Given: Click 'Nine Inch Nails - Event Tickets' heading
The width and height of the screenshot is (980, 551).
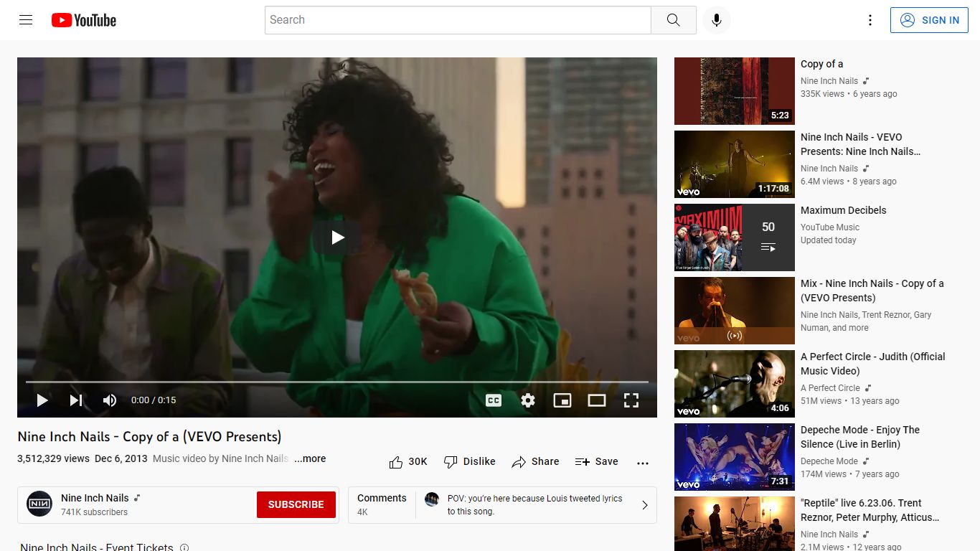Looking at the screenshot, I should (97, 547).
